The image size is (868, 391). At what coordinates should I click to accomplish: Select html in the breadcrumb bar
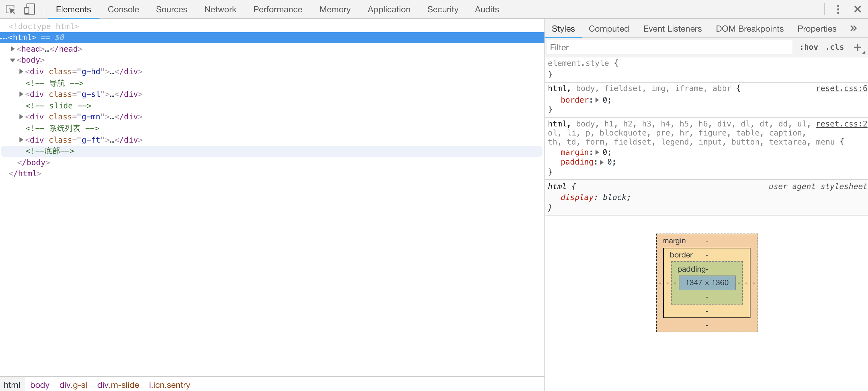coord(12,385)
